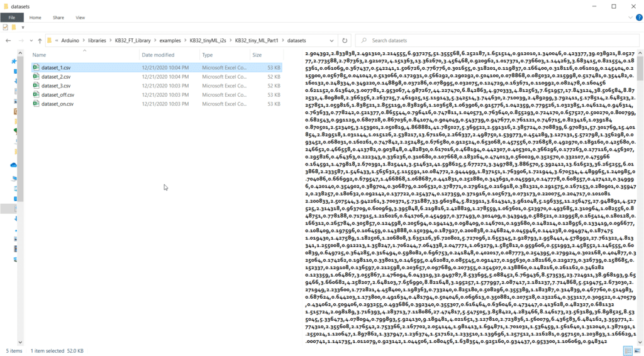Go forward using the forward arrow
The height and width of the screenshot is (356, 644).
(21, 41)
